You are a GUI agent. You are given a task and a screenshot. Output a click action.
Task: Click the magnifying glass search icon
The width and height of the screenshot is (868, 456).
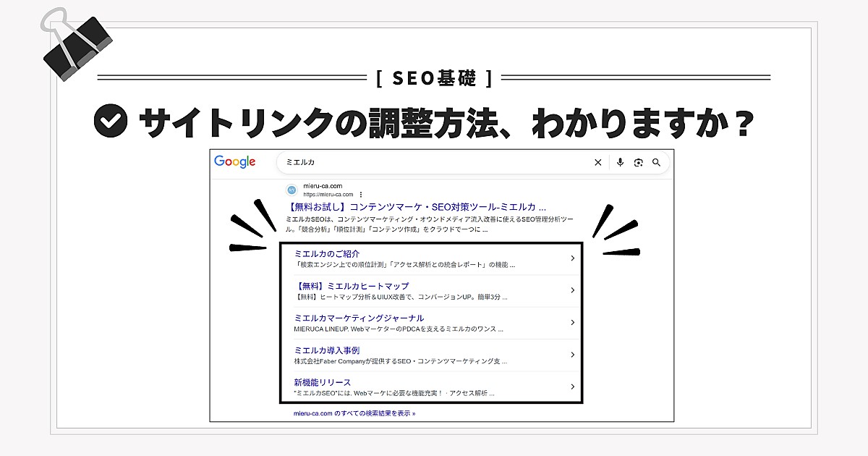[x=657, y=162]
